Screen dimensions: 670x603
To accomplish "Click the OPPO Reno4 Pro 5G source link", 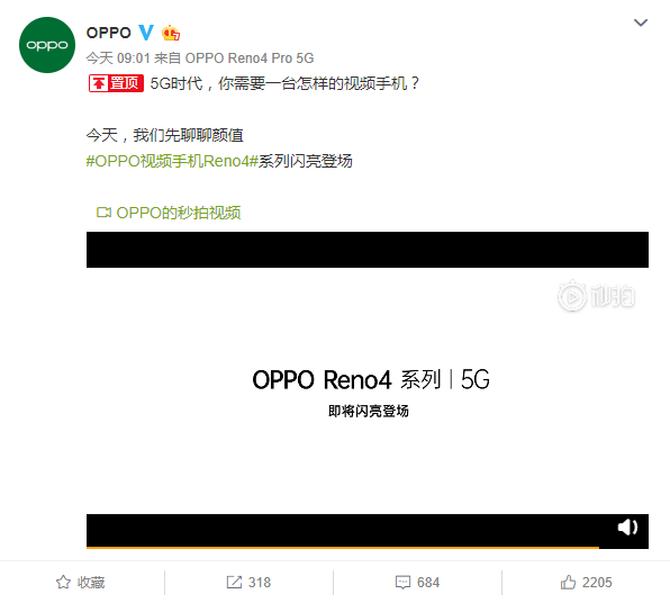I will 250,58.
